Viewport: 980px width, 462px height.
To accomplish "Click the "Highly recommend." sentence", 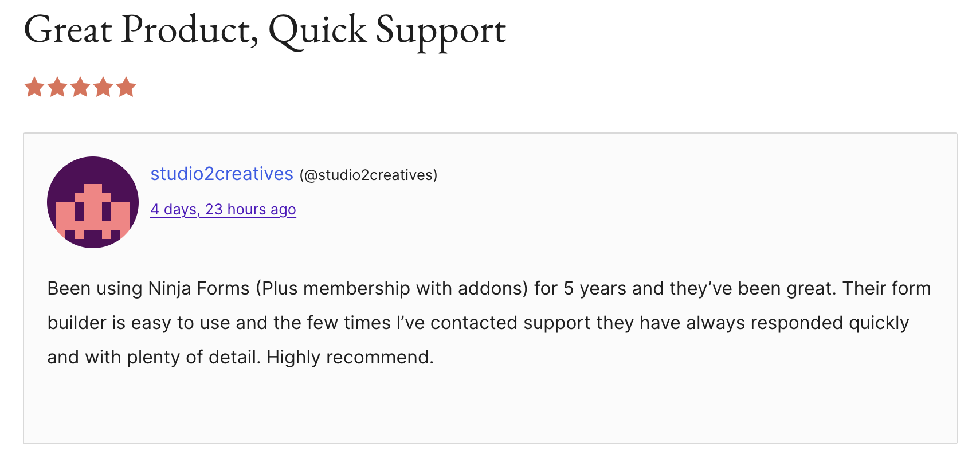I will 350,357.
